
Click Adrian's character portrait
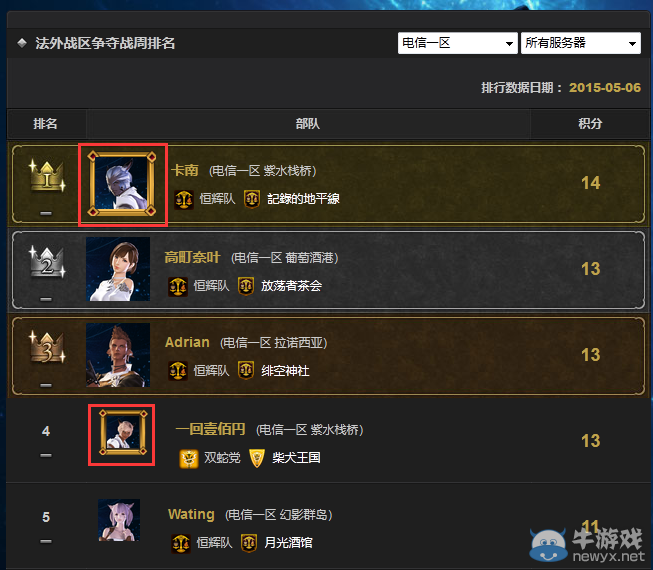[118, 355]
